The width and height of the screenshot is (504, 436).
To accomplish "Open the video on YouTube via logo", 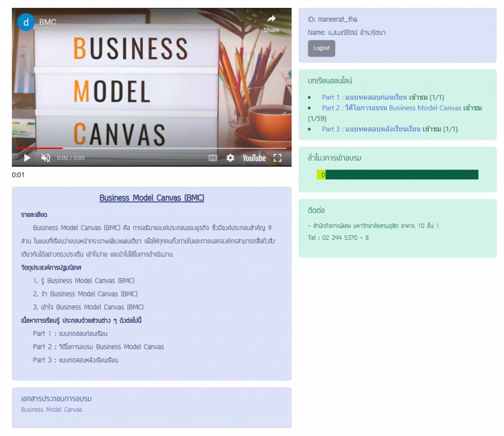I will [x=254, y=158].
